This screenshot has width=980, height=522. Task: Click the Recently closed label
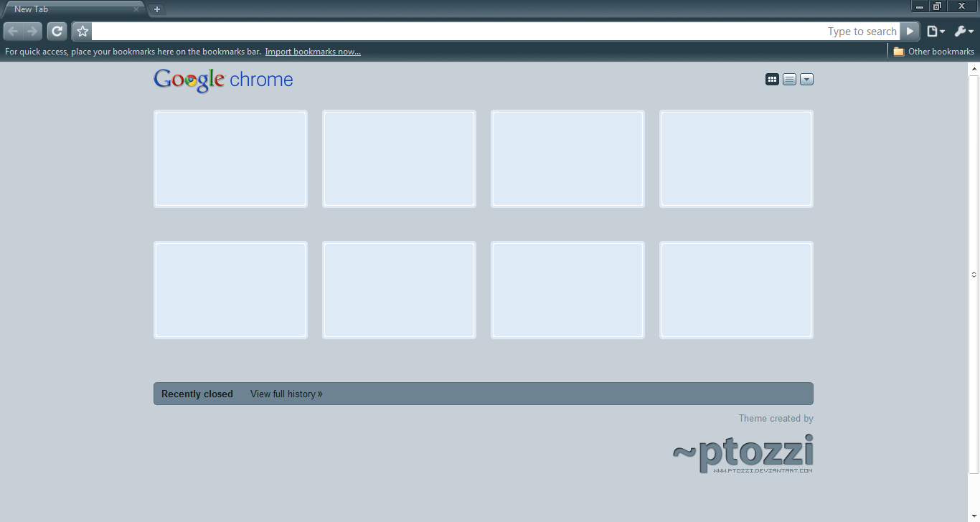click(197, 394)
